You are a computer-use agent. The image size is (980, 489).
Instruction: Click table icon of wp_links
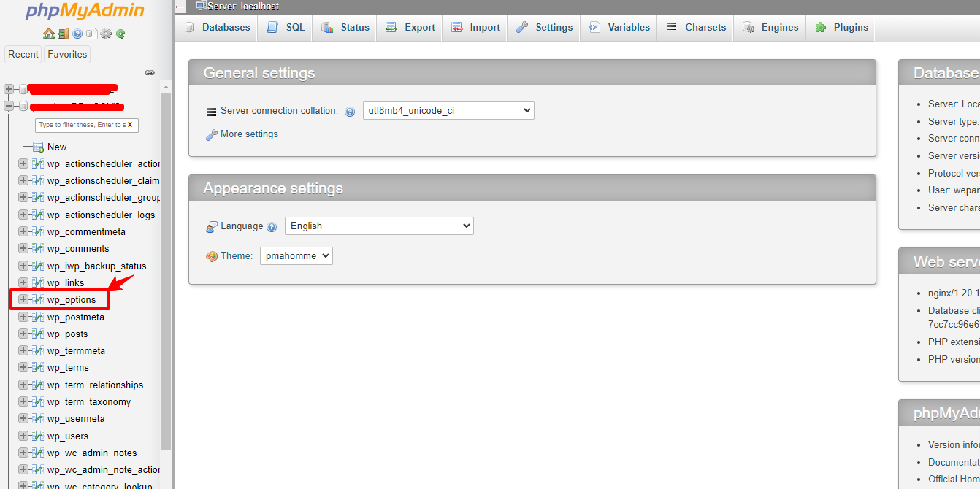pyautogui.click(x=38, y=282)
